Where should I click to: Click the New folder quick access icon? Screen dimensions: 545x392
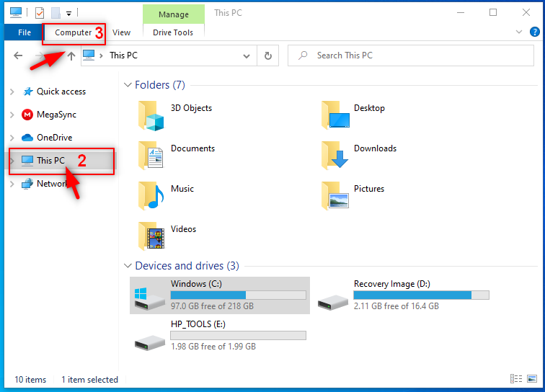[56, 13]
